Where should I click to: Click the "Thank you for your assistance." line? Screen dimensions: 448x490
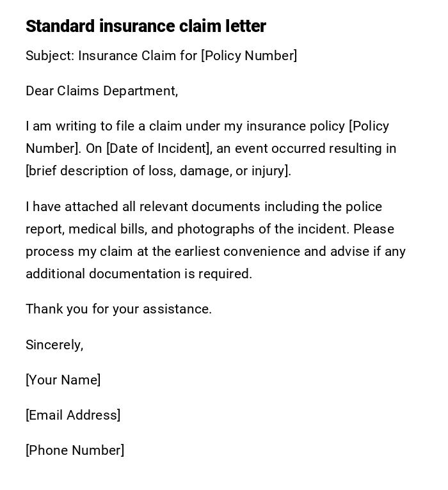[x=118, y=309]
